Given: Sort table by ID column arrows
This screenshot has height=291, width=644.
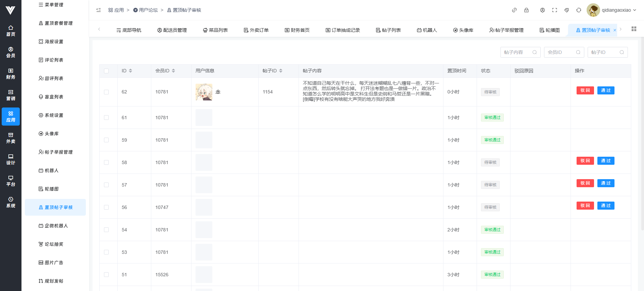Looking at the screenshot, I should click(130, 71).
